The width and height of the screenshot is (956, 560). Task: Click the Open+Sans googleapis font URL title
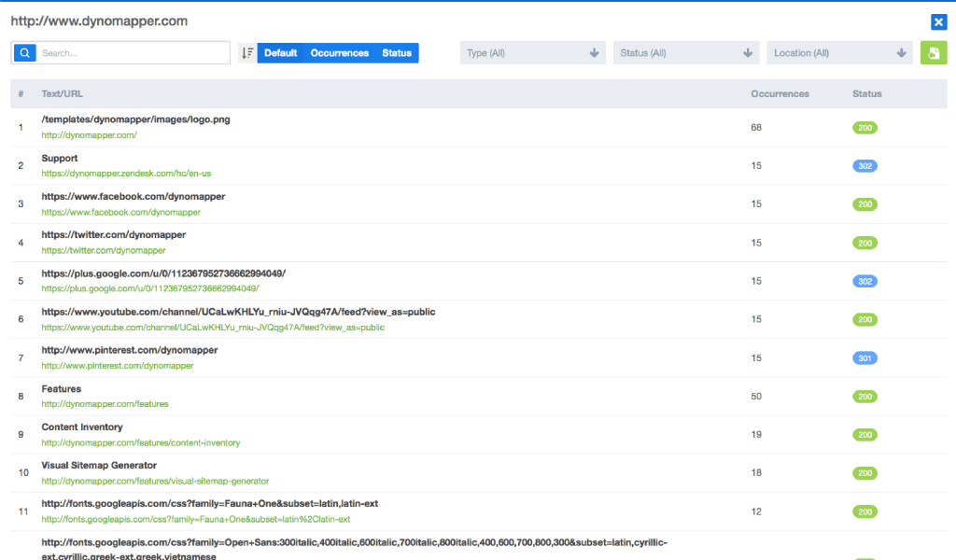click(354, 549)
